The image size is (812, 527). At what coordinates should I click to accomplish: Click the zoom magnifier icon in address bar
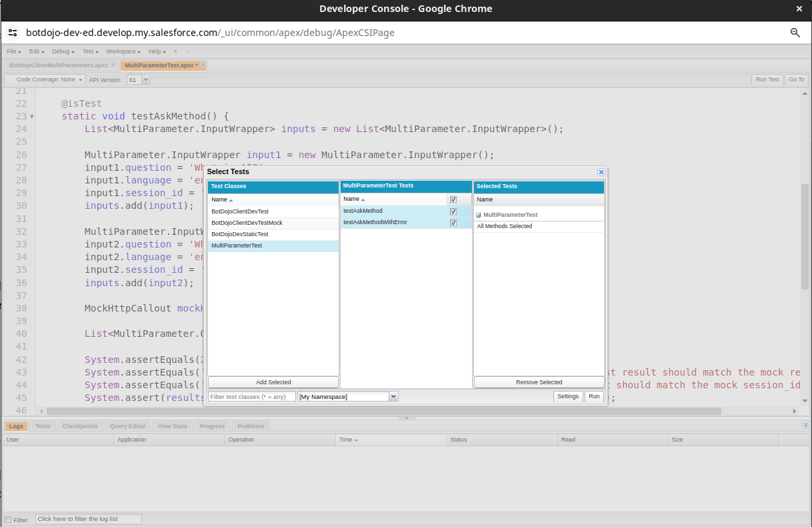pyautogui.click(x=795, y=32)
